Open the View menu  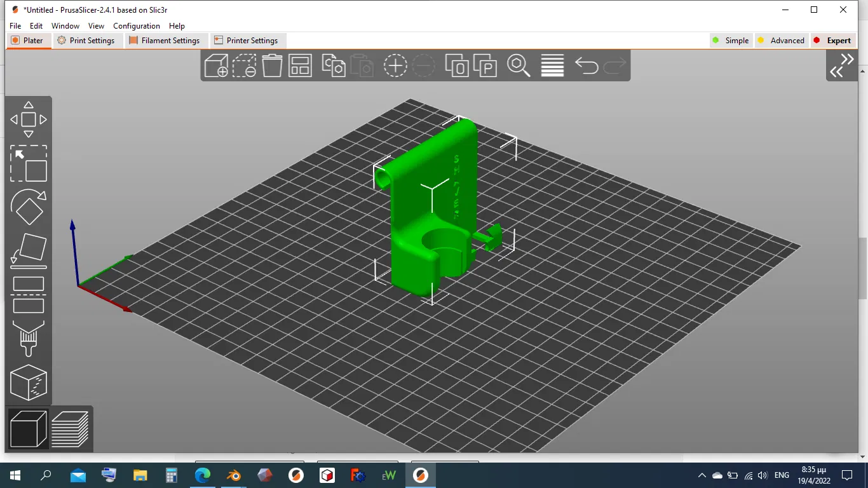pos(96,26)
